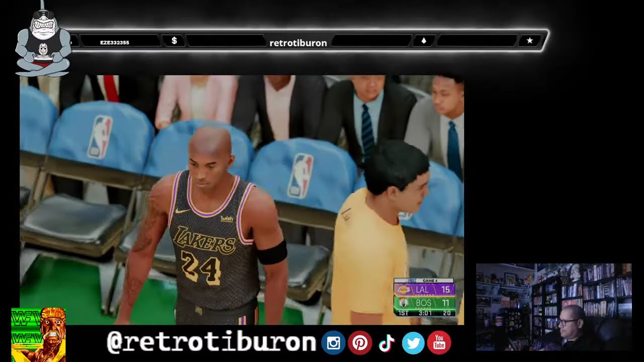644x362 pixels.
Task: Click the star icon in the top bar
Action: pyautogui.click(x=529, y=41)
